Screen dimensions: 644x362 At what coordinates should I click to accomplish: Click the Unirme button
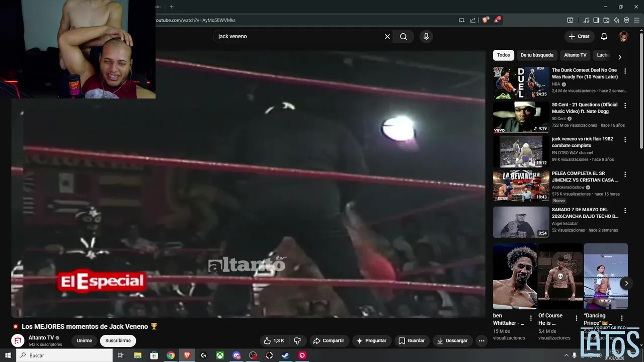(x=84, y=341)
